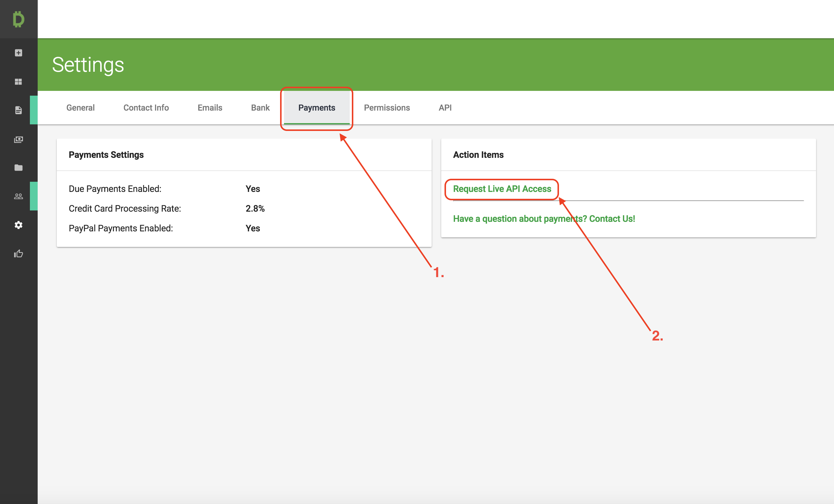The width and height of the screenshot is (834, 504).
Task: Open the folder sidebar icon
Action: pos(19,167)
